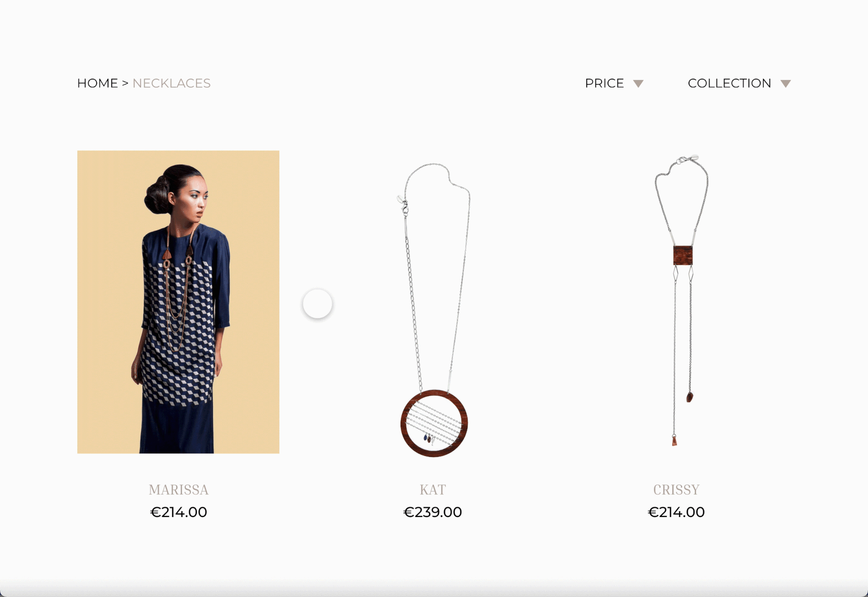Go to HOME in breadcrumb
Screen dimensions: 868x597
(x=97, y=83)
